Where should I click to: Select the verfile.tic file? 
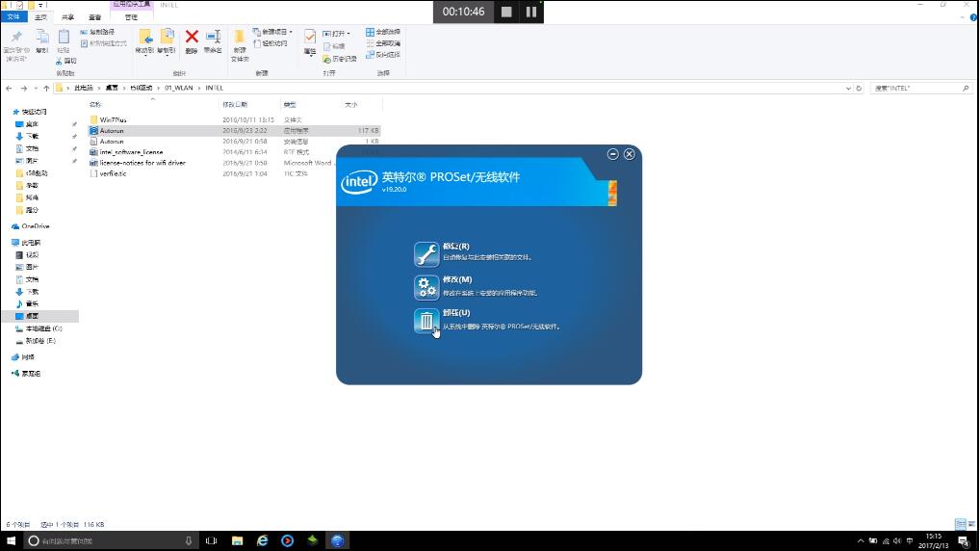(x=114, y=173)
